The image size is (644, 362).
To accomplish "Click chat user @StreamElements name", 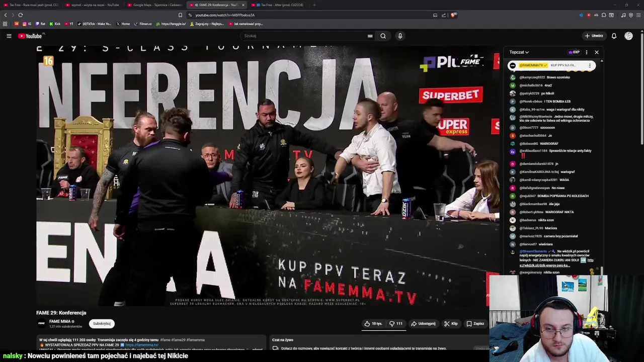I will pyautogui.click(x=533, y=251).
